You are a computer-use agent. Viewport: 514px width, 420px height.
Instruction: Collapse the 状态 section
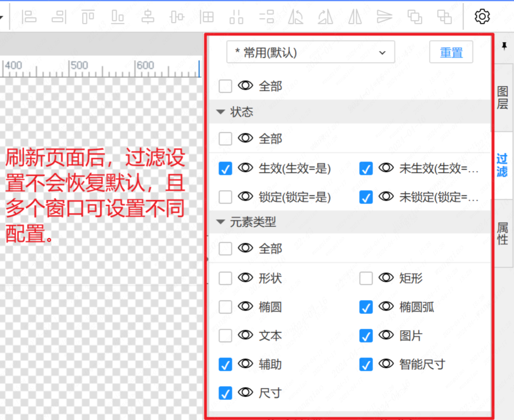[x=220, y=112]
